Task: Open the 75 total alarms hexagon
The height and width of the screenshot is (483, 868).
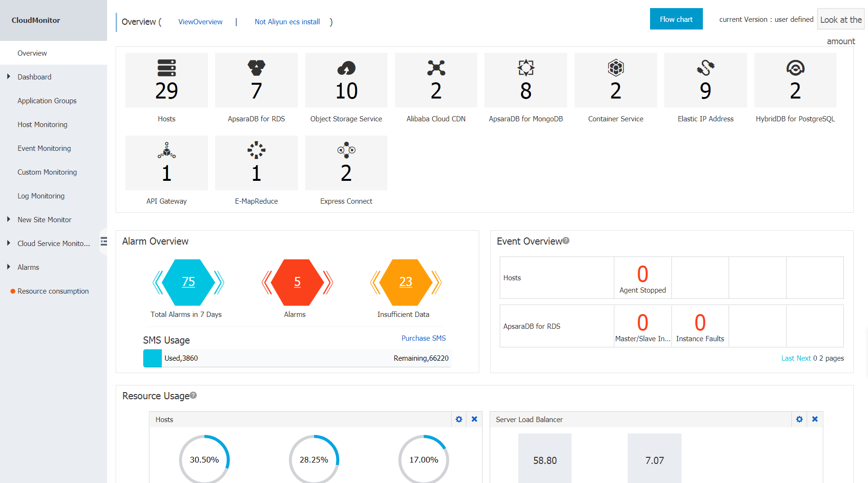Action: pos(188,282)
